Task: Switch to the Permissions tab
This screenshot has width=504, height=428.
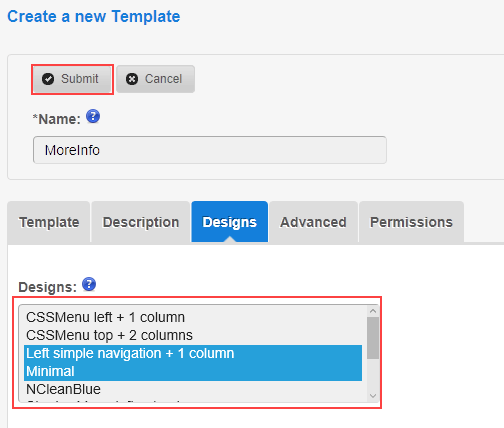Action: point(411,222)
